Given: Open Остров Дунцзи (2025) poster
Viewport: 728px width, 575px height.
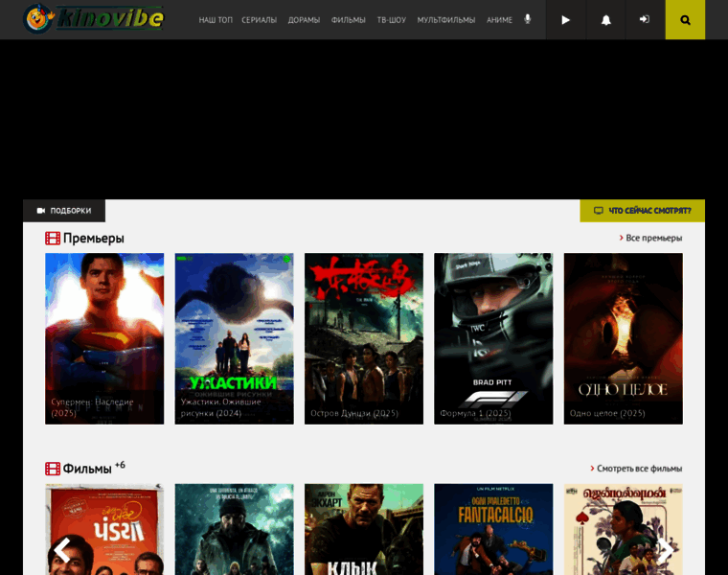Looking at the screenshot, I should pyautogui.click(x=364, y=338).
